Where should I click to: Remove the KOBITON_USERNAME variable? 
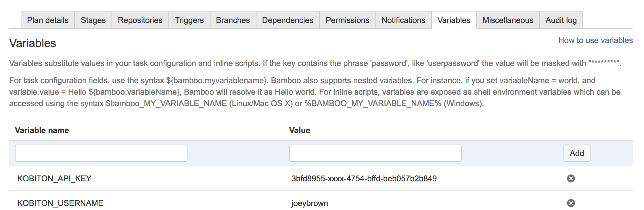pyautogui.click(x=571, y=203)
